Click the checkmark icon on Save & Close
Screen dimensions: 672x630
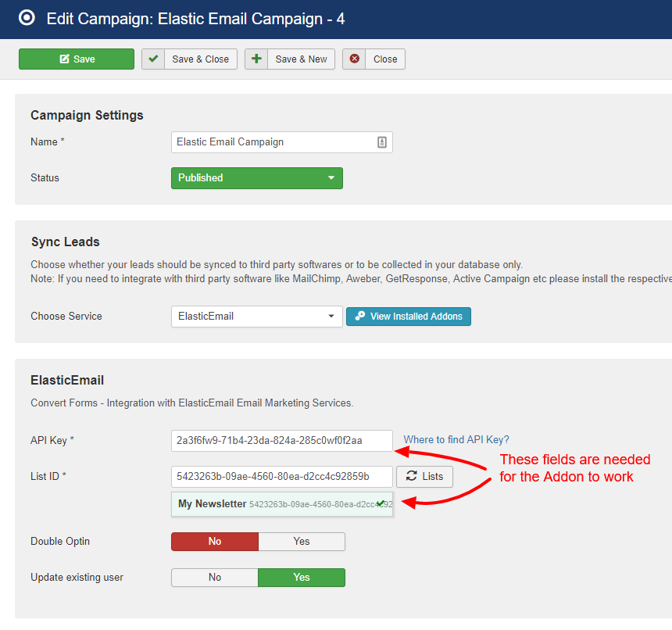153,59
